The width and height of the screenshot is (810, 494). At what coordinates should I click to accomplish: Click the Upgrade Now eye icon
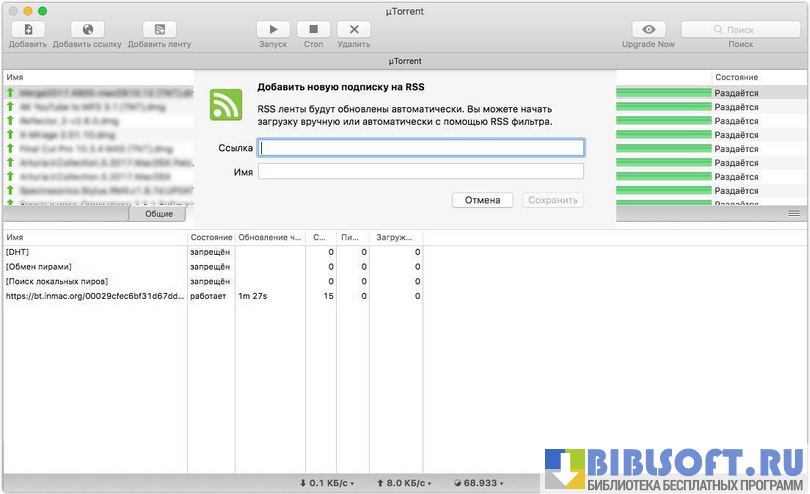648,30
